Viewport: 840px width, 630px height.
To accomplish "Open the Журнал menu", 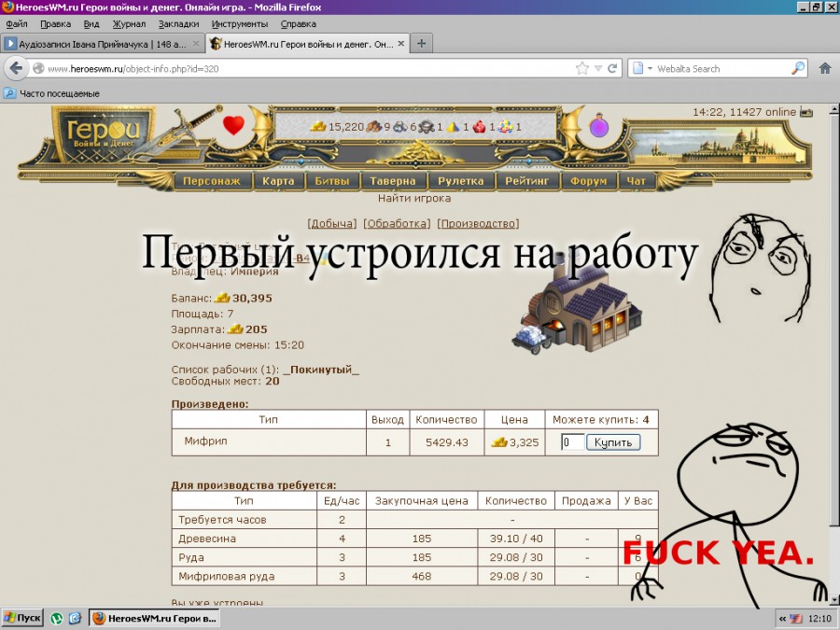I will point(129,24).
